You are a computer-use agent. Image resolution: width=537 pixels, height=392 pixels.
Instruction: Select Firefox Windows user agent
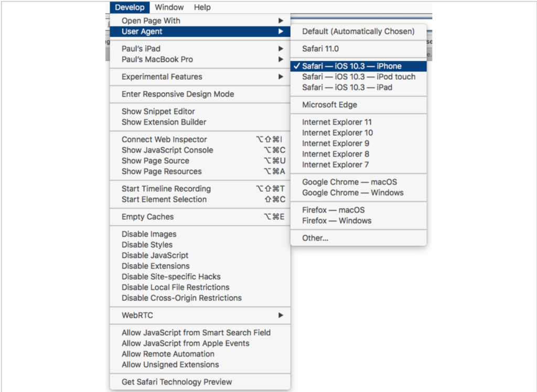point(359,221)
